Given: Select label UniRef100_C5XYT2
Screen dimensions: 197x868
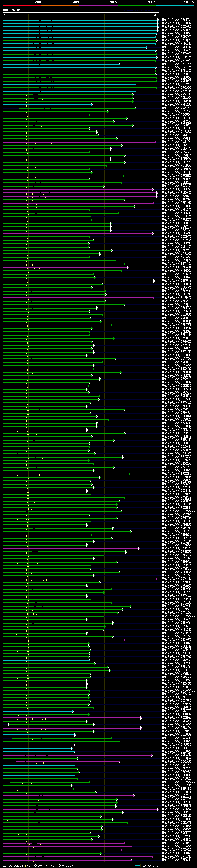Looking at the screenshot, I should (176, 796).
